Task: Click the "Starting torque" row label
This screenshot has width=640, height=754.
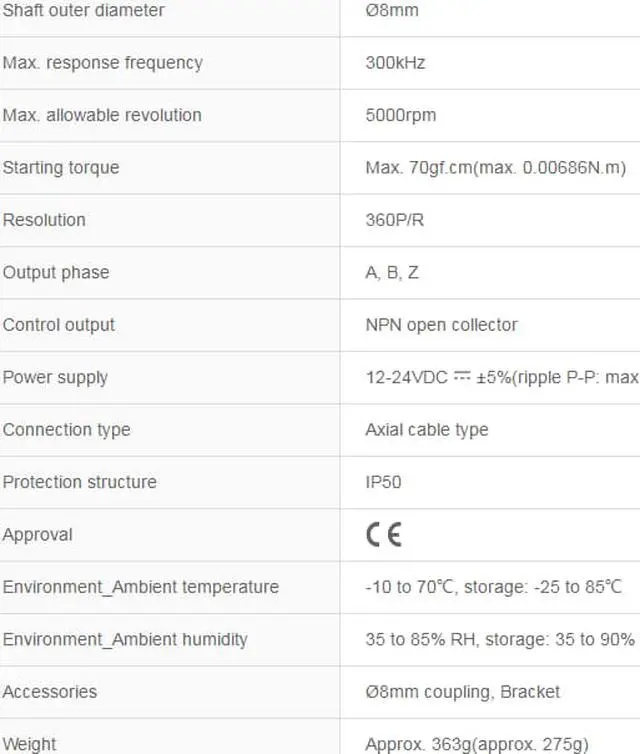Action: [x=61, y=168]
